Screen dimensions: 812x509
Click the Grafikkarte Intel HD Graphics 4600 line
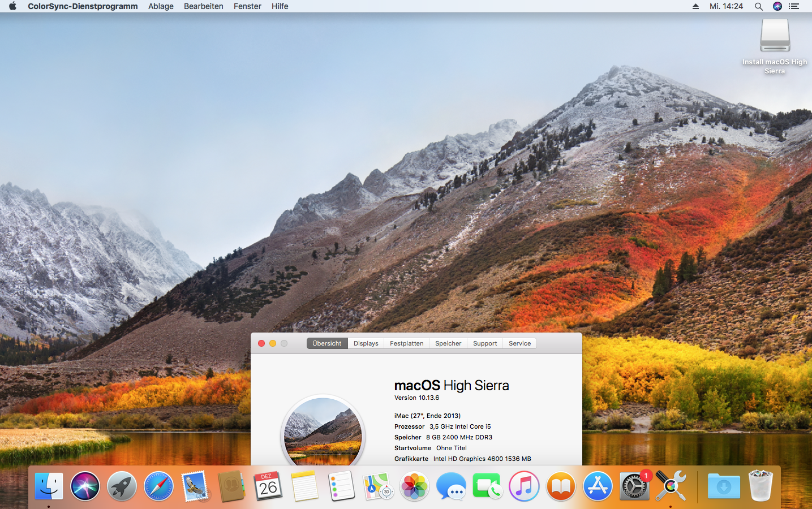462,459
